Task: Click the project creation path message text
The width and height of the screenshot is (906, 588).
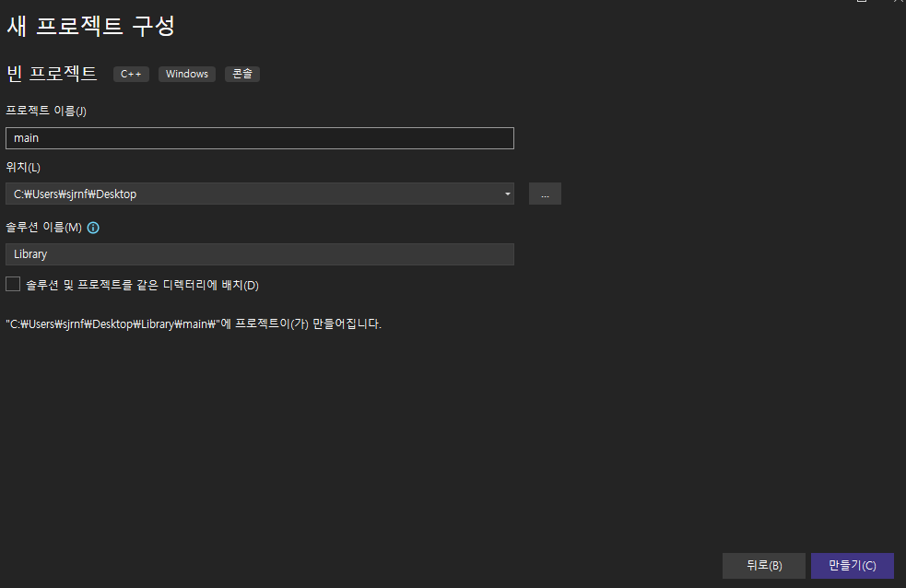Action: click(x=194, y=324)
